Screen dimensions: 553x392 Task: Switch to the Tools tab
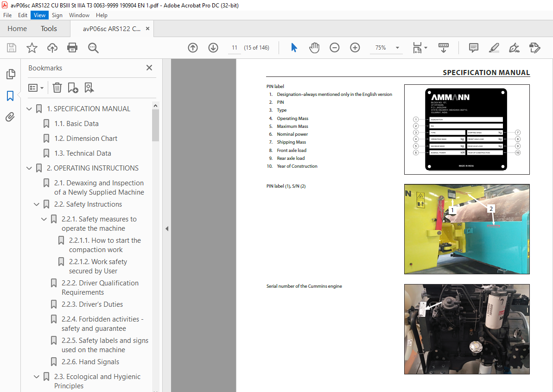[x=49, y=29]
